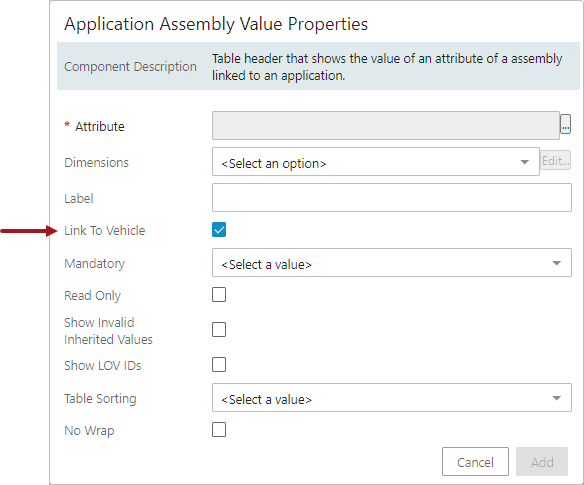
Task: Focus the Label text field
Action: pyautogui.click(x=392, y=197)
